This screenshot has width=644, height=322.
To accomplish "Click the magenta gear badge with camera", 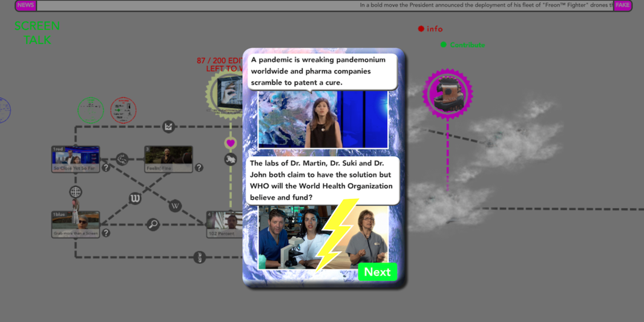I will tap(447, 94).
